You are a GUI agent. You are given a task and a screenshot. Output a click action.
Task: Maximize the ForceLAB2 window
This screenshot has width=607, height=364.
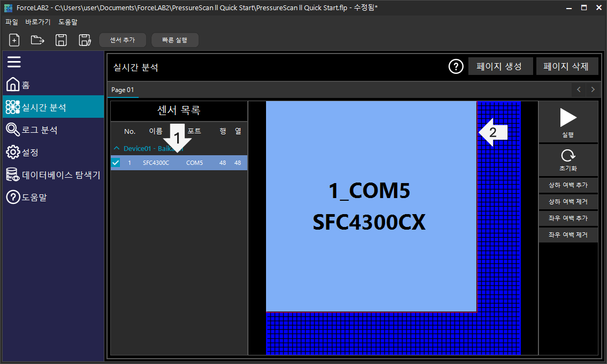(584, 7)
